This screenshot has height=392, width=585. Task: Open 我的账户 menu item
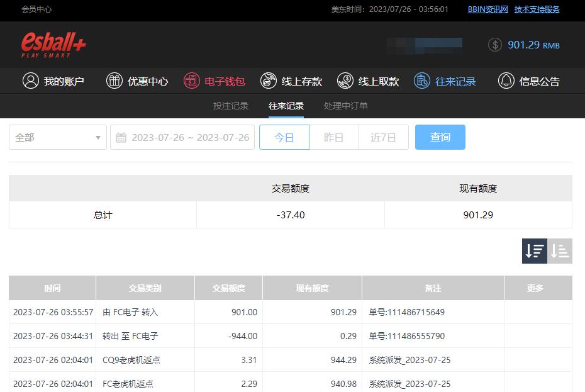coord(53,81)
